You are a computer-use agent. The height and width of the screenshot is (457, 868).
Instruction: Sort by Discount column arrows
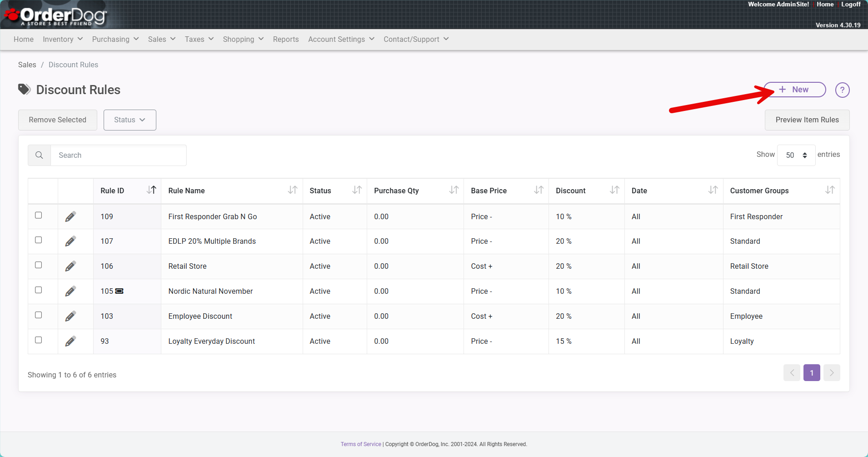click(x=615, y=190)
